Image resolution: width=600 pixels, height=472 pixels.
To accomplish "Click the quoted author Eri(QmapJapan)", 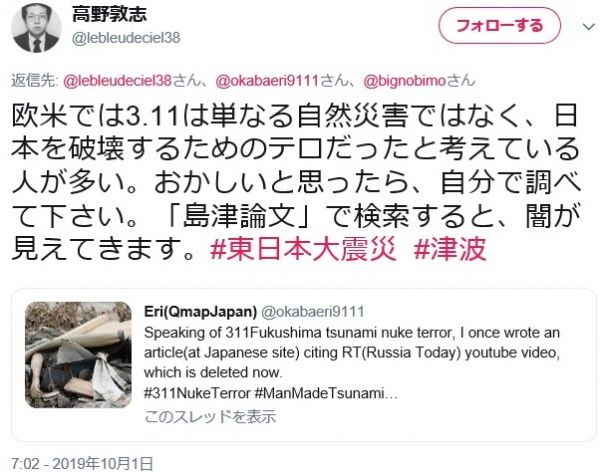I will (200, 312).
